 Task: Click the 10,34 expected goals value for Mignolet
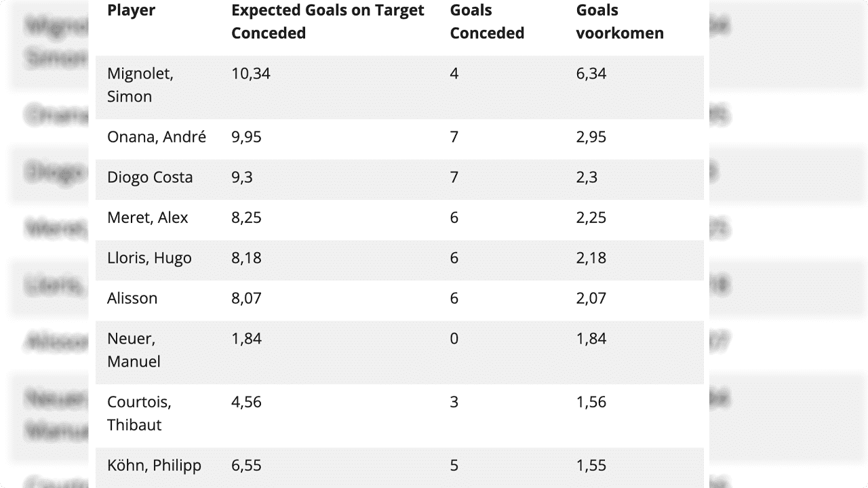point(251,73)
